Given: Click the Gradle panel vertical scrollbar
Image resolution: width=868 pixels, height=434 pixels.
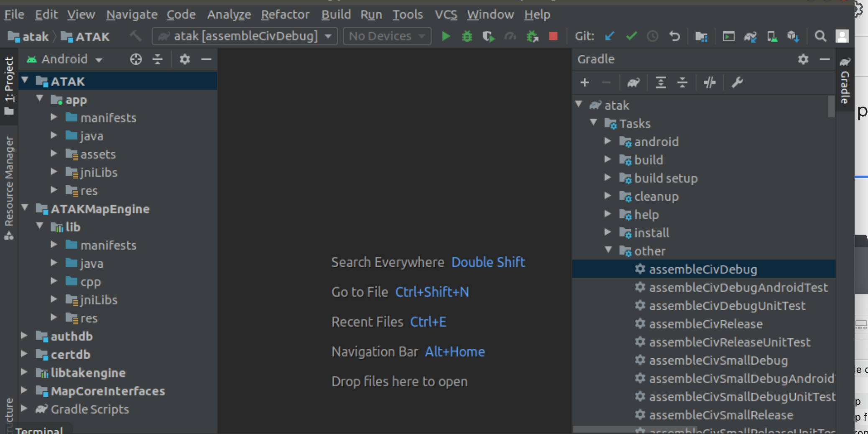Looking at the screenshot, I should 831,107.
